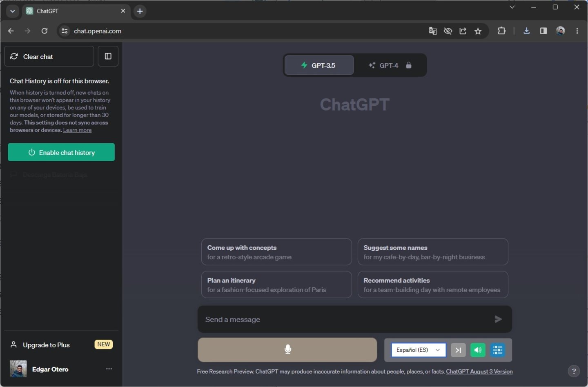Click the share page icon in address bar

point(463,31)
